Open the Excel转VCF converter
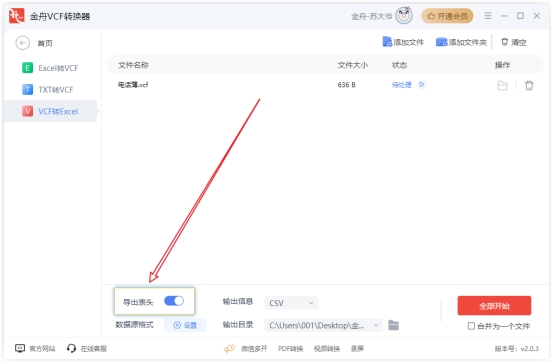Image resolution: width=553 pixels, height=364 pixels. click(x=50, y=68)
